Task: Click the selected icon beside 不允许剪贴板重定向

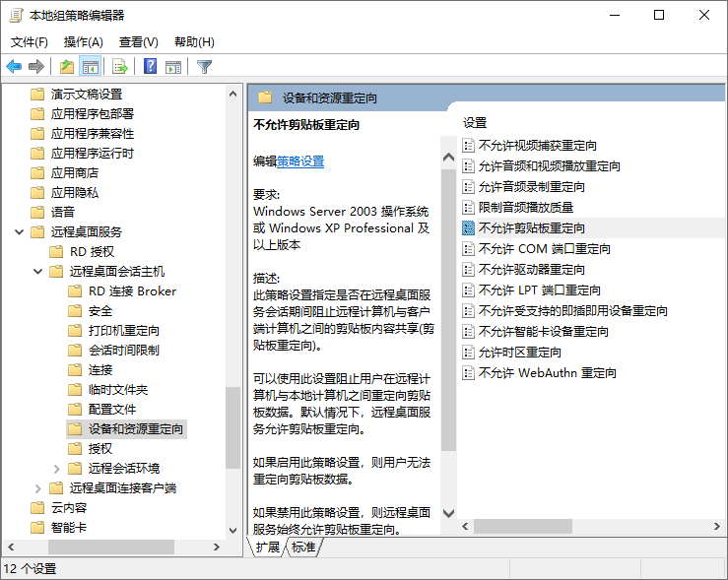Action: point(468,228)
